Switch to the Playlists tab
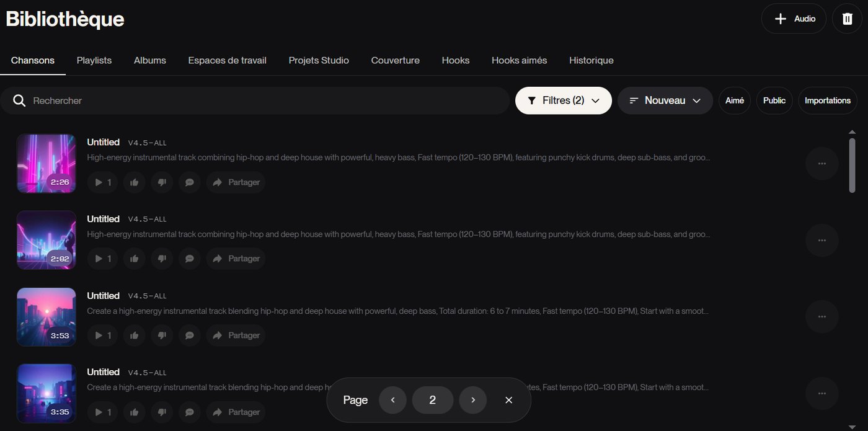This screenshot has height=431, width=868. (x=94, y=60)
